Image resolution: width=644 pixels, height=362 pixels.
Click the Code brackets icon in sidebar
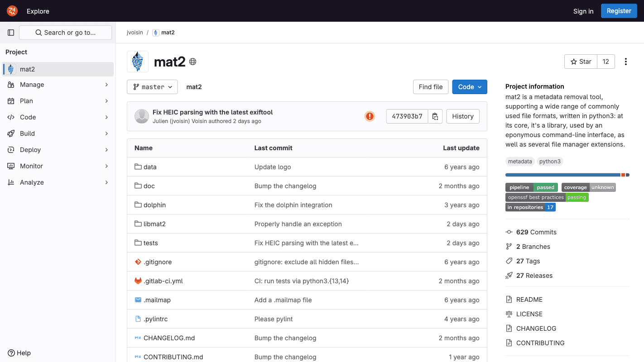11,117
